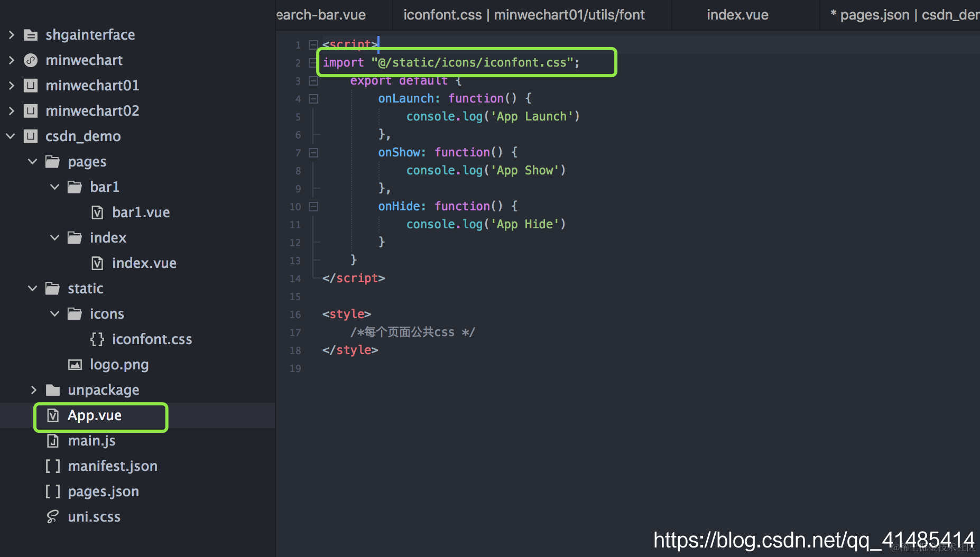Screen dimensions: 980x557
Task: Collapse the static folder
Action: [x=33, y=289]
